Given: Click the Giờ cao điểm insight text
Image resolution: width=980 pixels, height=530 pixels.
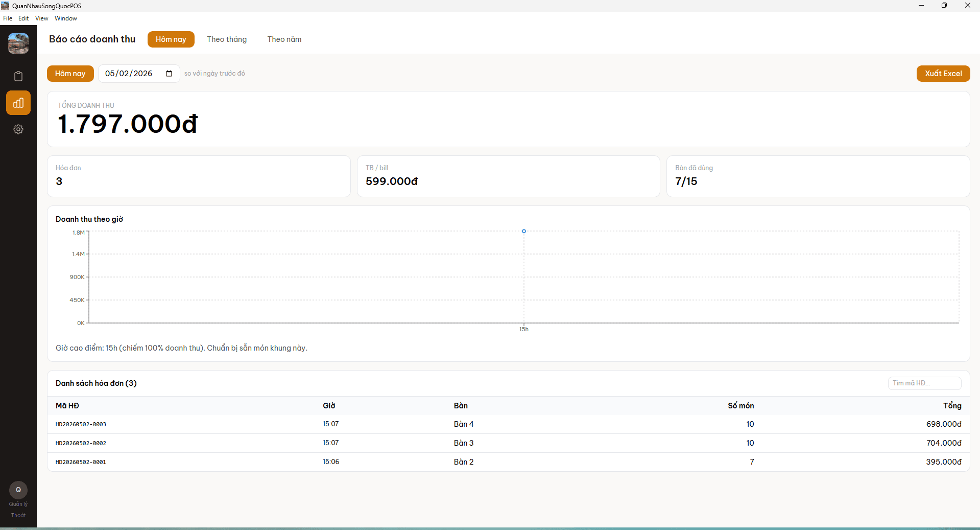Looking at the screenshot, I should (x=181, y=348).
